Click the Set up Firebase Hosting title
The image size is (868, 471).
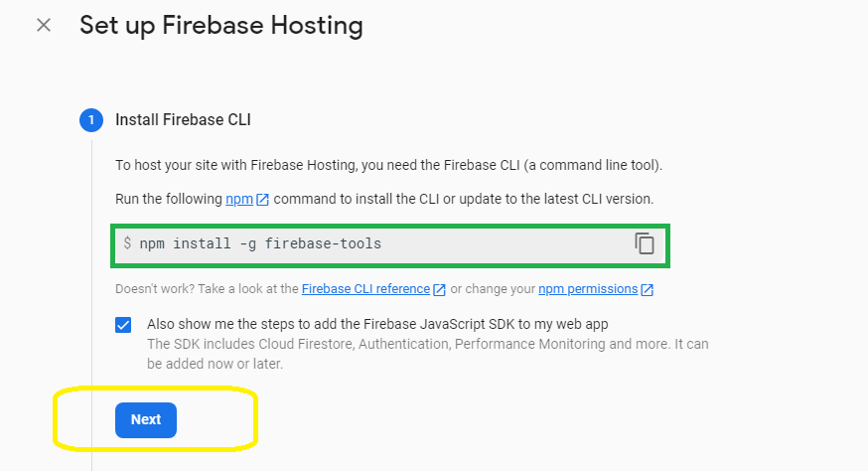pos(220,25)
